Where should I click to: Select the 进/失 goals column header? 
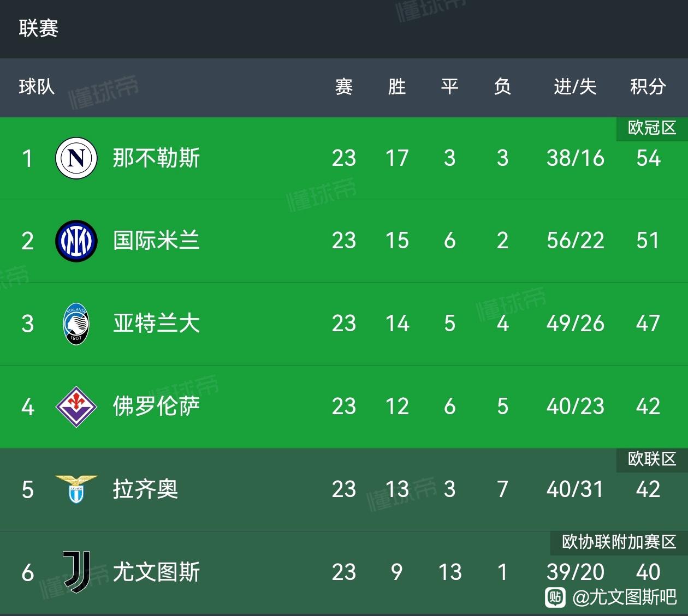[x=575, y=87]
